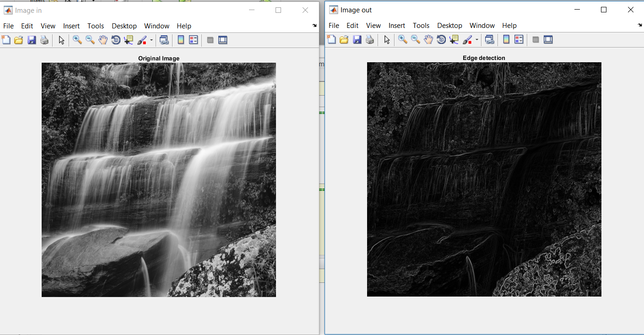Toggle Insert Colorbar in Image in window
This screenshot has height=335, width=644.
[181, 40]
